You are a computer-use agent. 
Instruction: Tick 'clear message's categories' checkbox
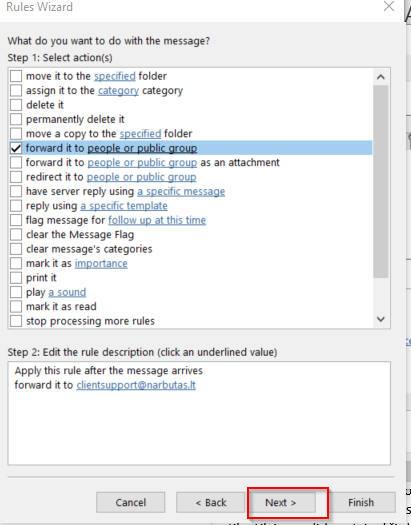[x=16, y=249]
